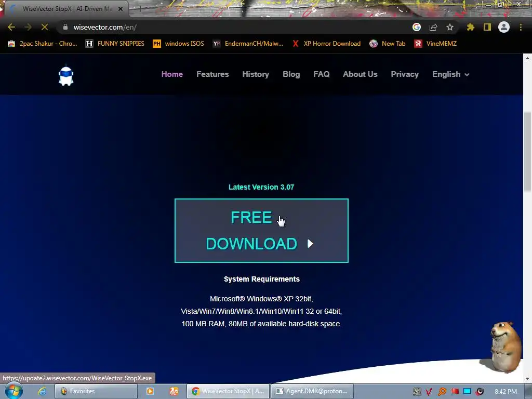Open the EndermanCH/Malw... bookmark
Viewport: 532px width, 399px height.
click(248, 44)
